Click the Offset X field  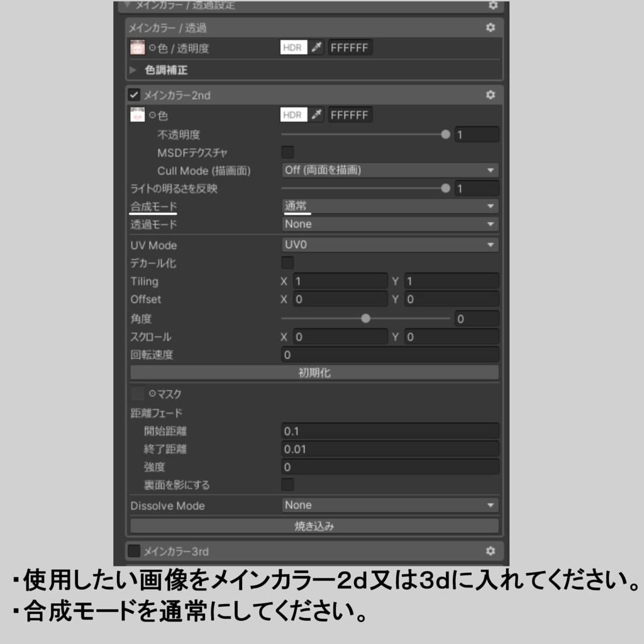tap(340, 299)
